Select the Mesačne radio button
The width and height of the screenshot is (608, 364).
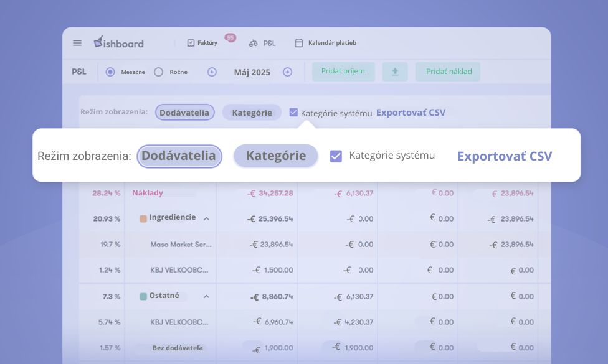(x=110, y=72)
